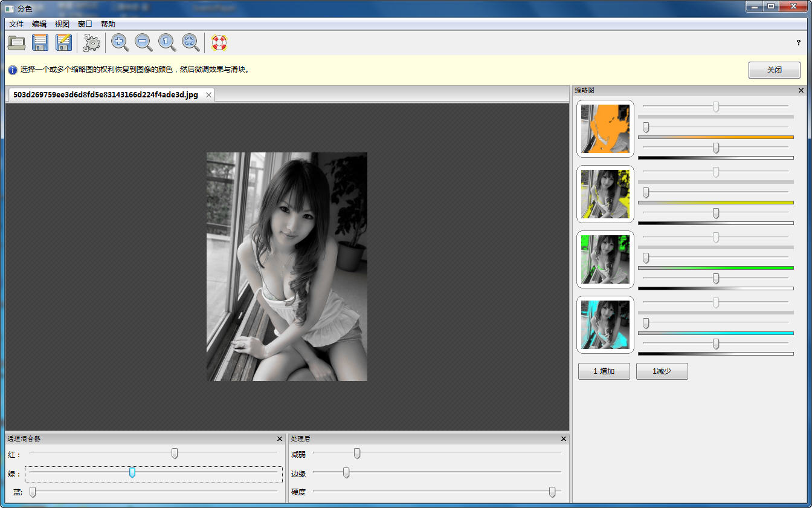Zoom in with the plus magnifier
The image size is (812, 508).
click(120, 42)
